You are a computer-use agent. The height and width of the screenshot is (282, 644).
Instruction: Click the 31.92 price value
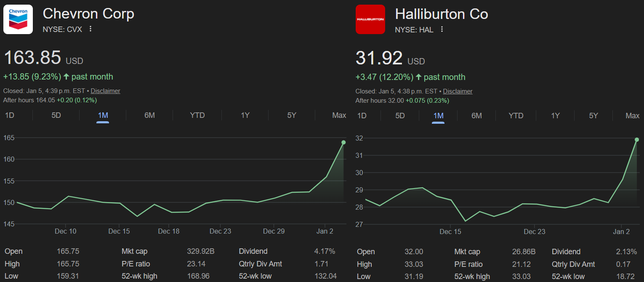[379, 58]
